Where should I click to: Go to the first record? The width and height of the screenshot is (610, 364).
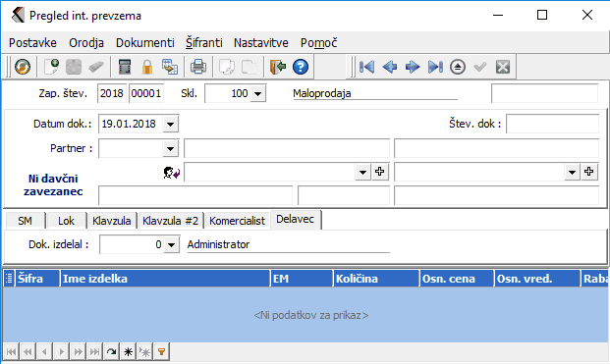tap(366, 67)
